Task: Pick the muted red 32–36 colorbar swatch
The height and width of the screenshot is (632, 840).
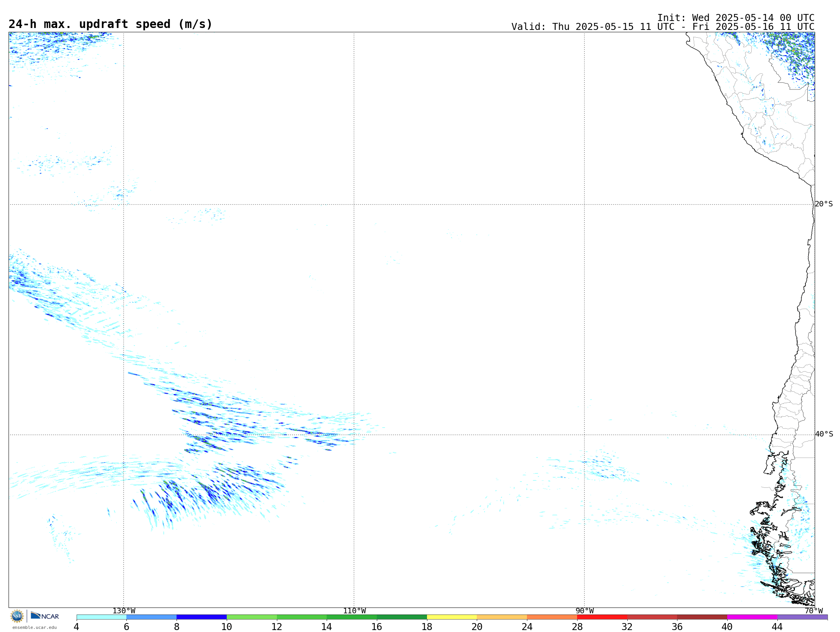Action: [x=652, y=617]
